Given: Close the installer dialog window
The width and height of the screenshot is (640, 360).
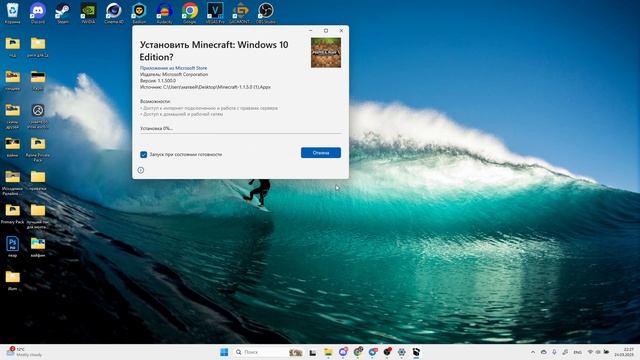Looking at the screenshot, I should (x=341, y=31).
